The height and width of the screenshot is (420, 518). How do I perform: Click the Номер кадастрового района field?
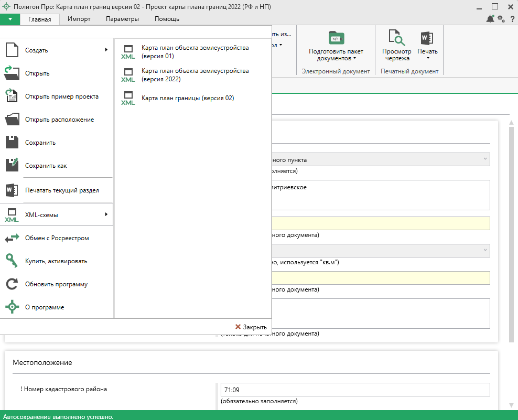point(355,390)
